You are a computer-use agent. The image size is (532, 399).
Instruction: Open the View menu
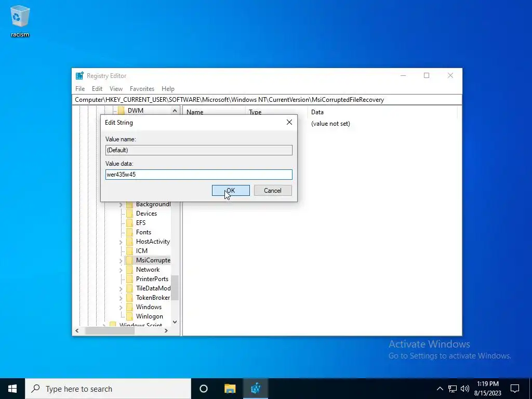[x=116, y=88]
